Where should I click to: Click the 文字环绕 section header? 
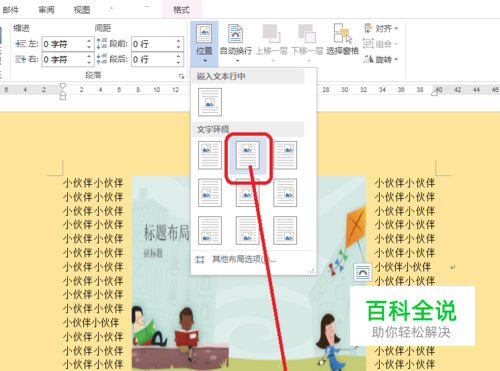pos(248,129)
